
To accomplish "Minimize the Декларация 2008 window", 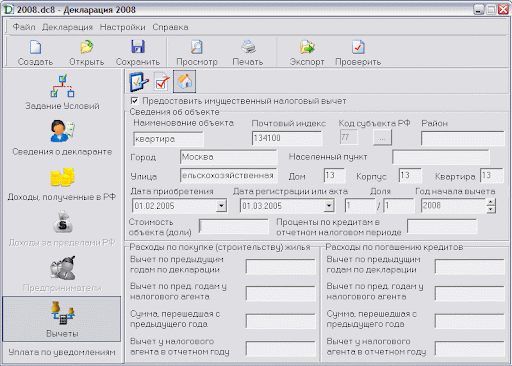I will coord(479,9).
